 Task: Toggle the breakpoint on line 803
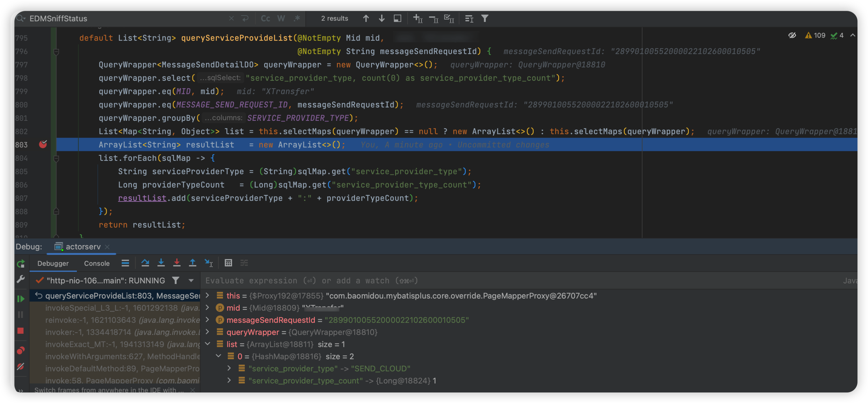[x=43, y=145]
